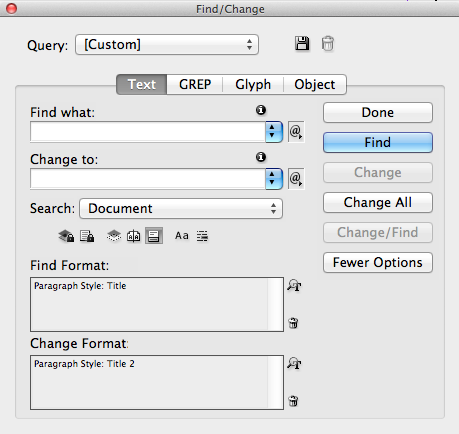Toggle Include Master Pages option
The image size is (459, 434).
134,236
